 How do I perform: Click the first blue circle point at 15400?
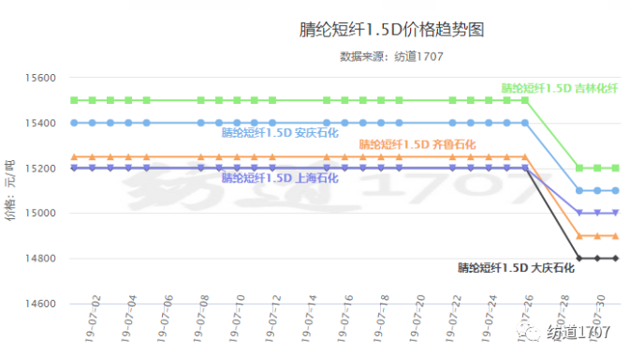point(74,123)
